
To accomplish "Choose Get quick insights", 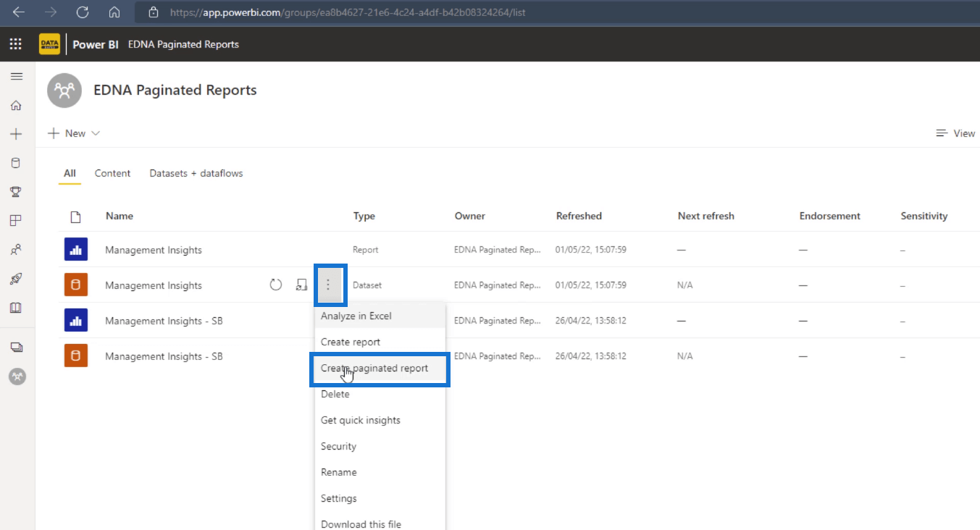I will coord(380,421).
